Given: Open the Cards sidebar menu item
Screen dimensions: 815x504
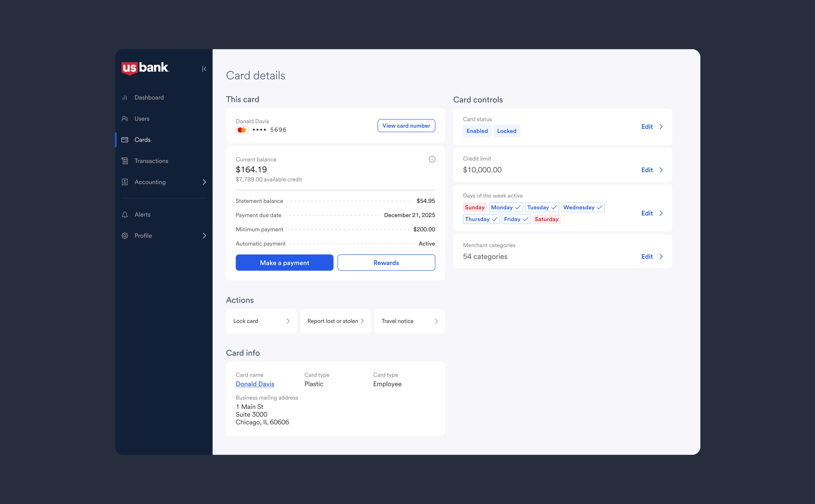Looking at the screenshot, I should (x=142, y=140).
